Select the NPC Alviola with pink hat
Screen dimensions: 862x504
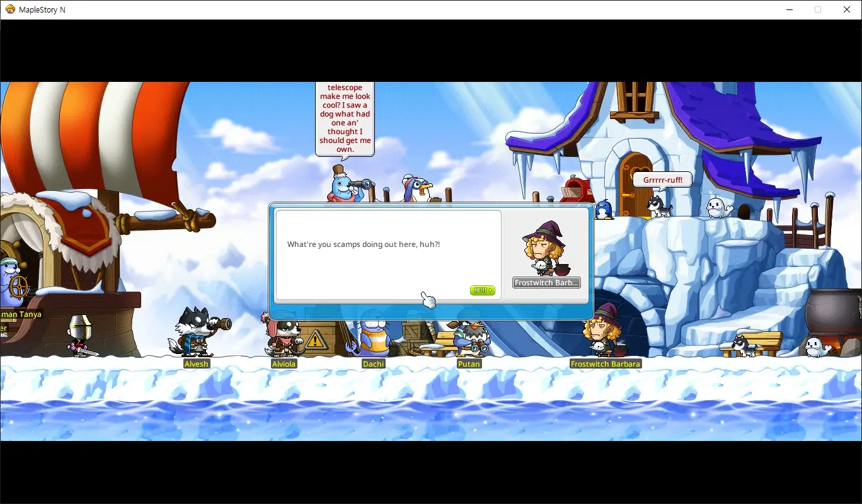284,334
